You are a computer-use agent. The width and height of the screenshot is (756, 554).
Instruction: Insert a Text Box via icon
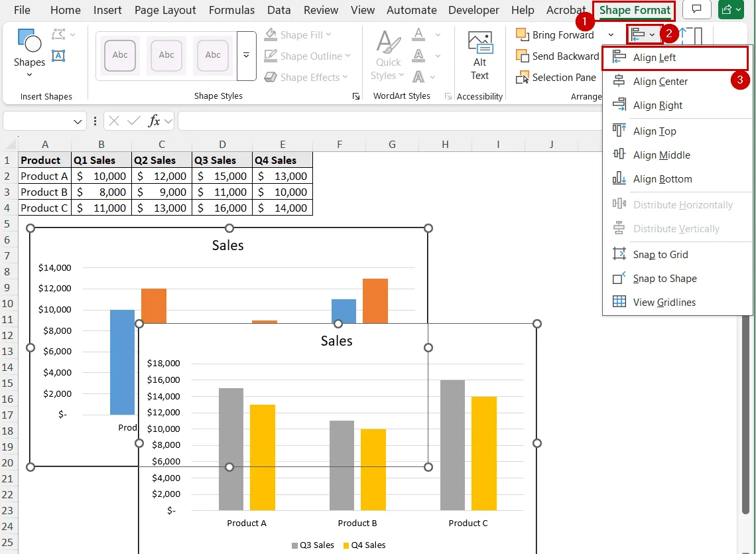coord(58,56)
